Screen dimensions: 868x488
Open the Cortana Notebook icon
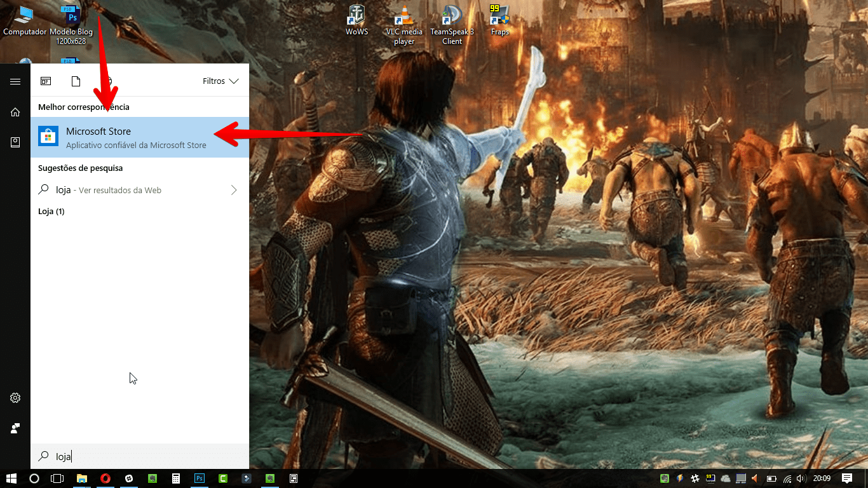tap(15, 142)
